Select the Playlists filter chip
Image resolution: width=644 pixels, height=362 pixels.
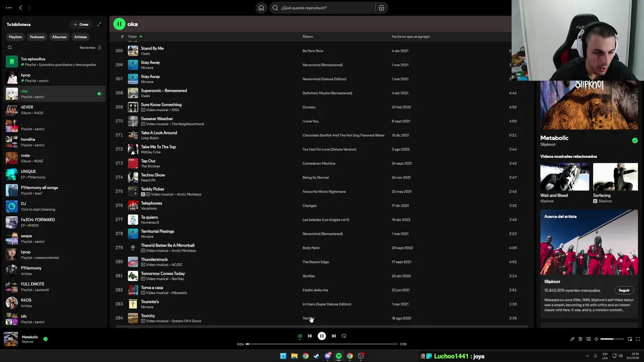click(15, 37)
